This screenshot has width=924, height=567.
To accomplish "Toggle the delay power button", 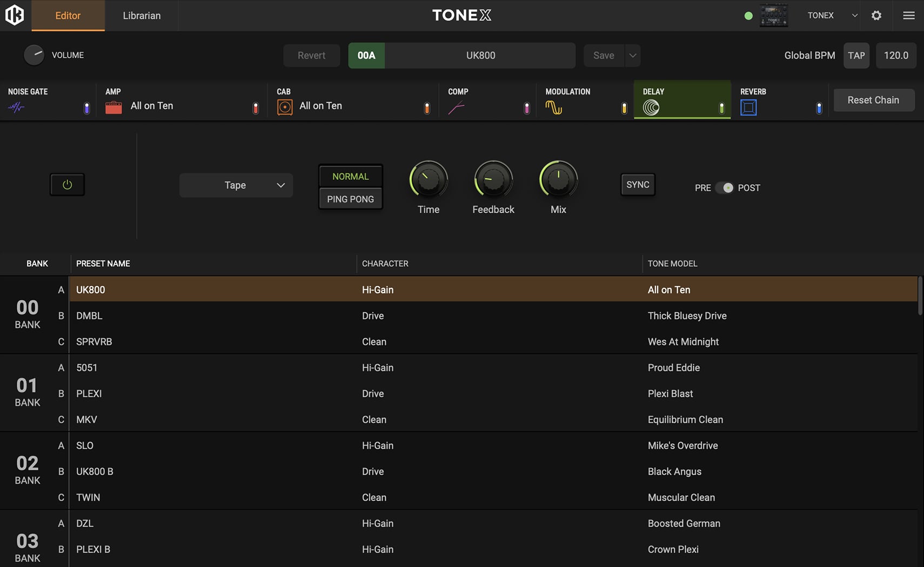I will 67,185.
